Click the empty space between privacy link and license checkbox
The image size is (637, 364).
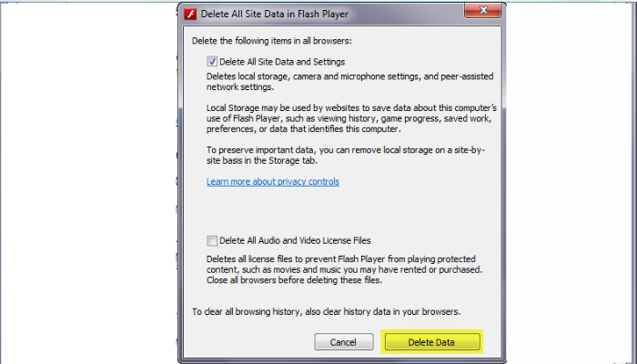[342, 211]
